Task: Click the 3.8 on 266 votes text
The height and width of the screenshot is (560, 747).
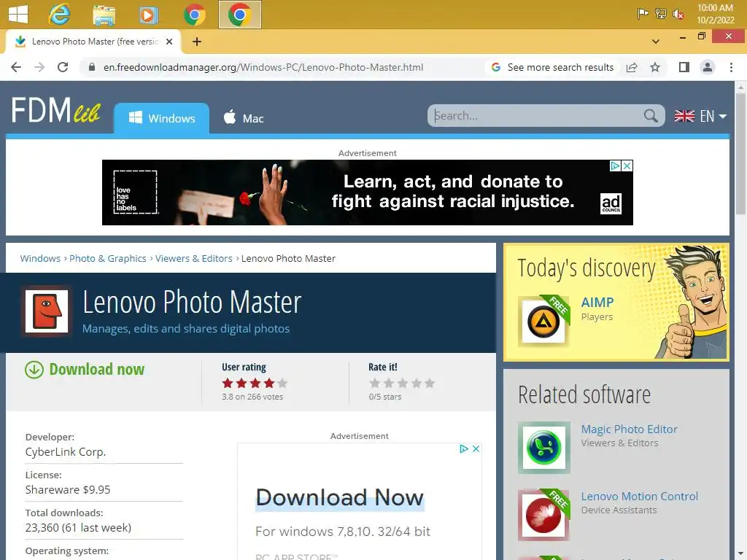Action: pyautogui.click(x=252, y=397)
